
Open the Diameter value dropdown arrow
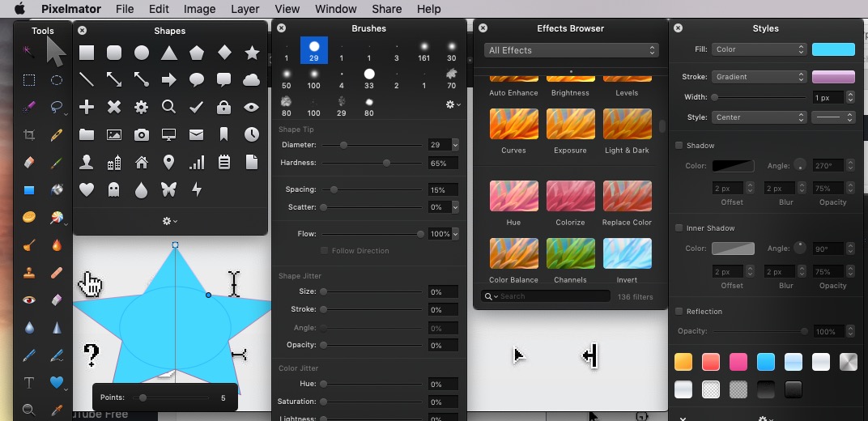click(455, 145)
